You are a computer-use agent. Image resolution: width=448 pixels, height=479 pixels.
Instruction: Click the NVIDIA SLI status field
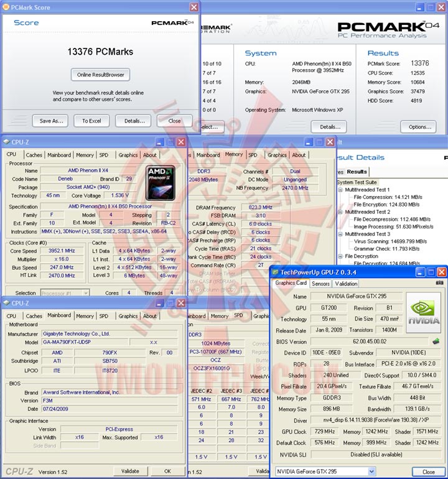click(x=376, y=455)
